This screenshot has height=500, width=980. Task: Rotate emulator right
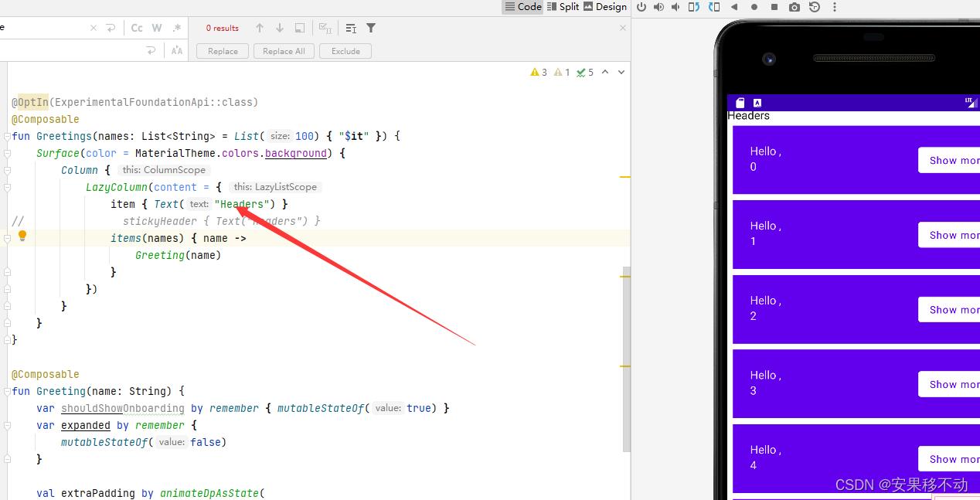(714, 7)
